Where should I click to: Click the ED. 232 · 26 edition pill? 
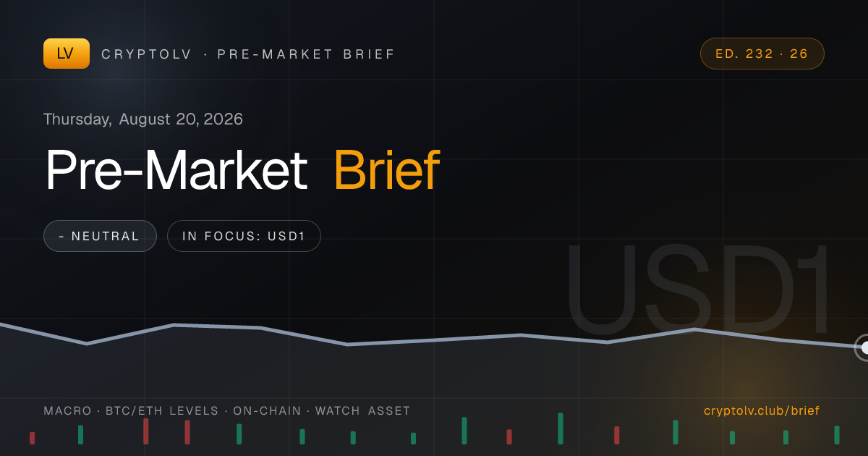pyautogui.click(x=762, y=54)
